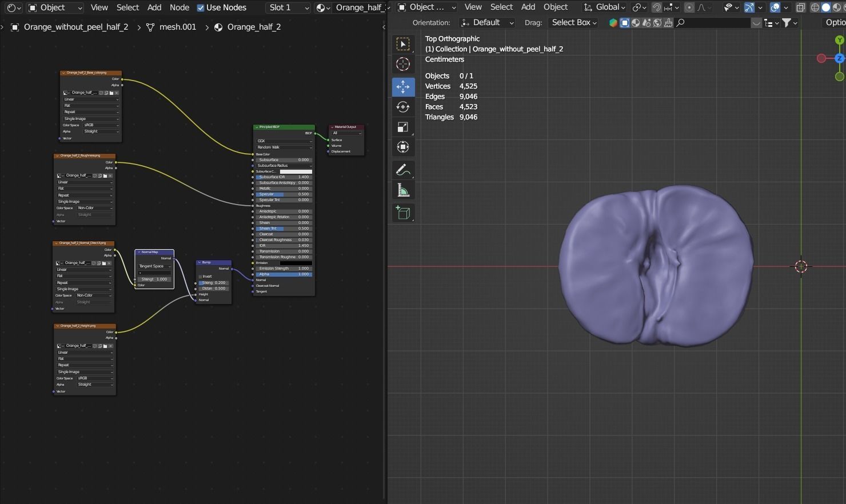This screenshot has width=846, height=504.
Task: Open the Node menu
Action: coord(179,7)
